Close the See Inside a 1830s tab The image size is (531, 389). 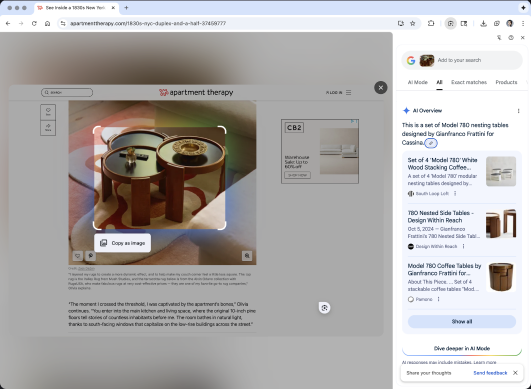(x=113, y=7)
